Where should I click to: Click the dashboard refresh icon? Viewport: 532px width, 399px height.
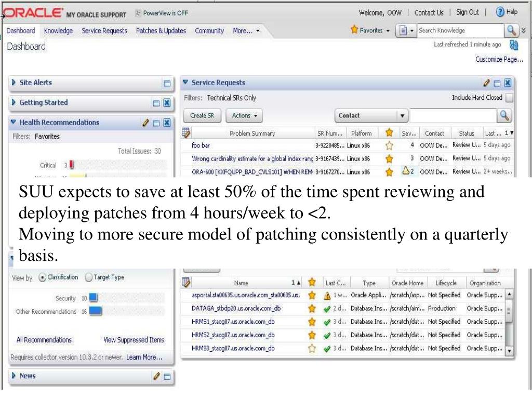(x=514, y=45)
